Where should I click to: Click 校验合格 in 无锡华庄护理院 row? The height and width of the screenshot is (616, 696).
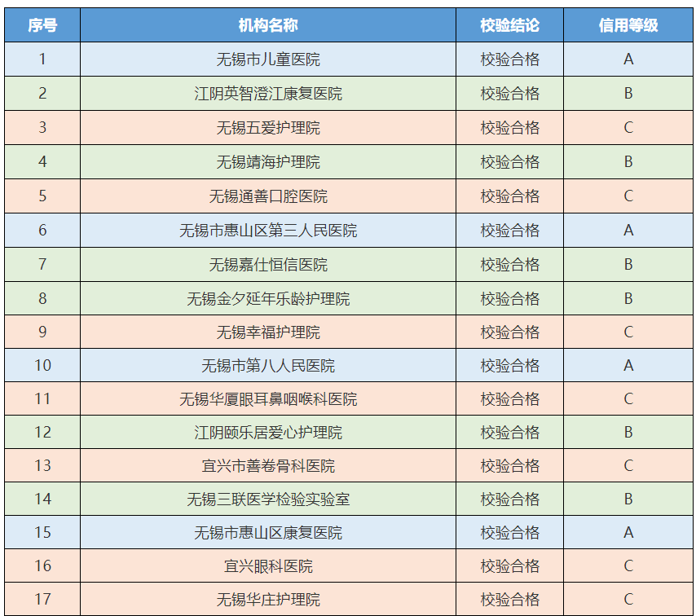[x=509, y=599]
